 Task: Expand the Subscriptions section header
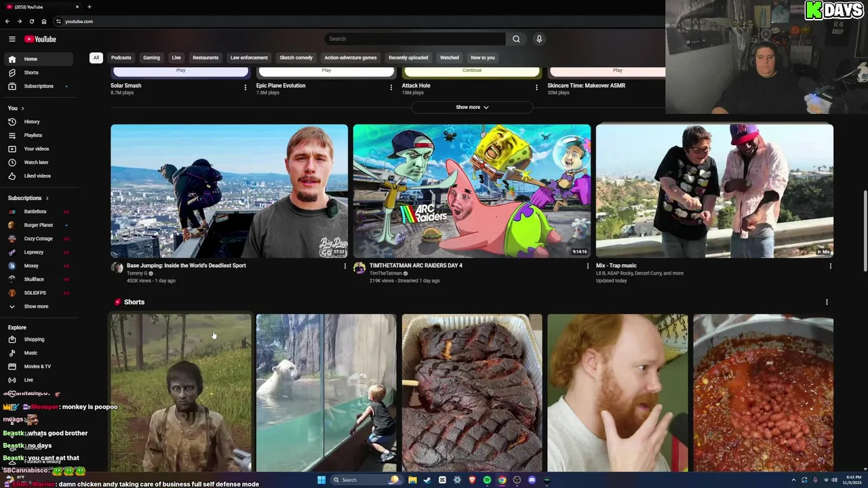point(28,198)
